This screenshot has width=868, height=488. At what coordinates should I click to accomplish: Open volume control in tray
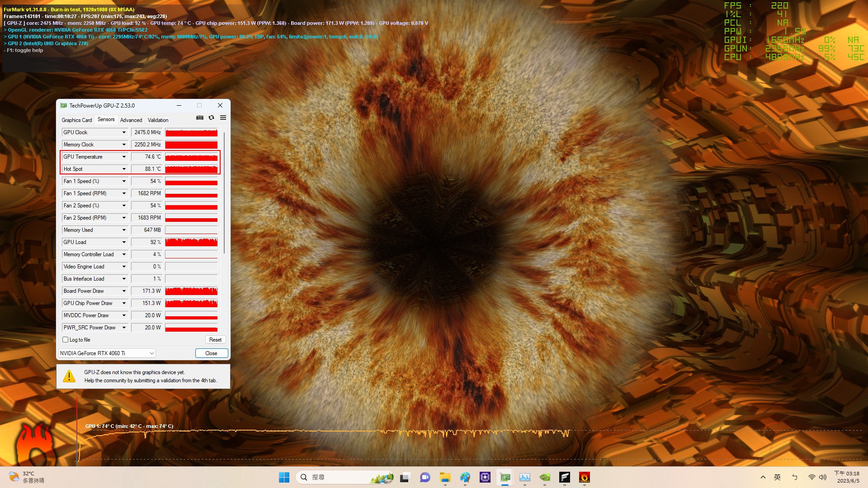point(823,477)
